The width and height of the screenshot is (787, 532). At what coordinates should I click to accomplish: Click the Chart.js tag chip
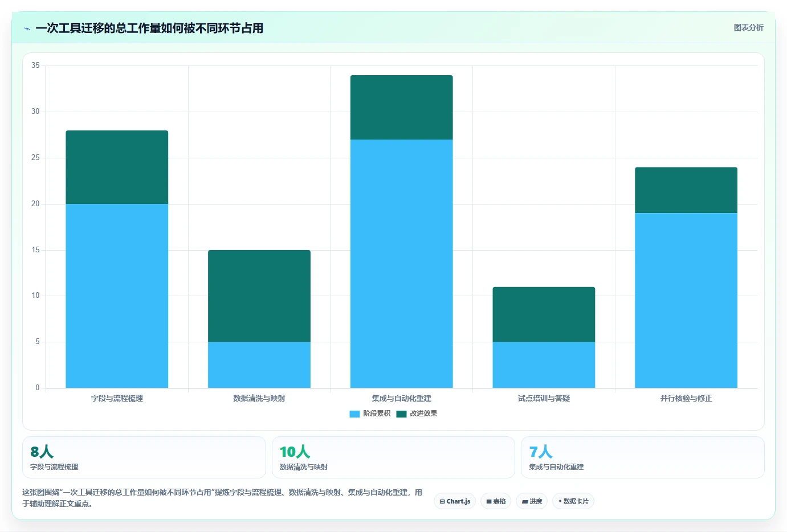point(455,501)
